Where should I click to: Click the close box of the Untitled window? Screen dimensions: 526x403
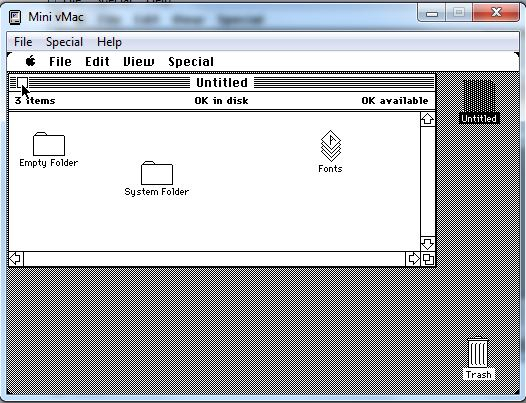coord(22,83)
